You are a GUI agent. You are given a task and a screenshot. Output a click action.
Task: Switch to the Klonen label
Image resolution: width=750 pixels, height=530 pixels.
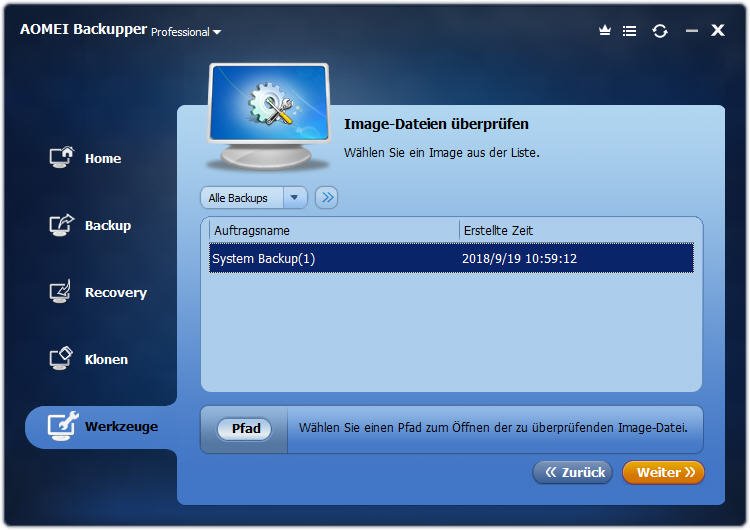coord(106,359)
